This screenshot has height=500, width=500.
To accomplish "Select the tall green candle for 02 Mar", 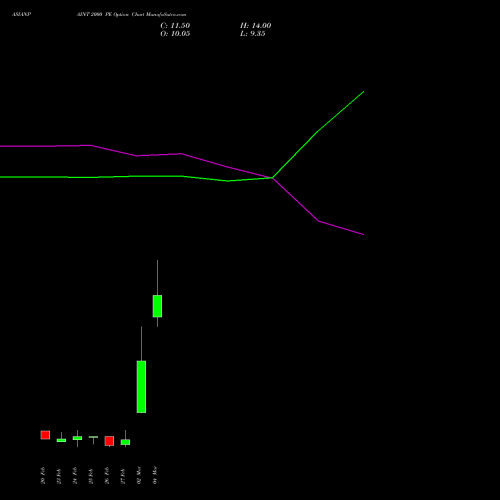I will (141, 387).
